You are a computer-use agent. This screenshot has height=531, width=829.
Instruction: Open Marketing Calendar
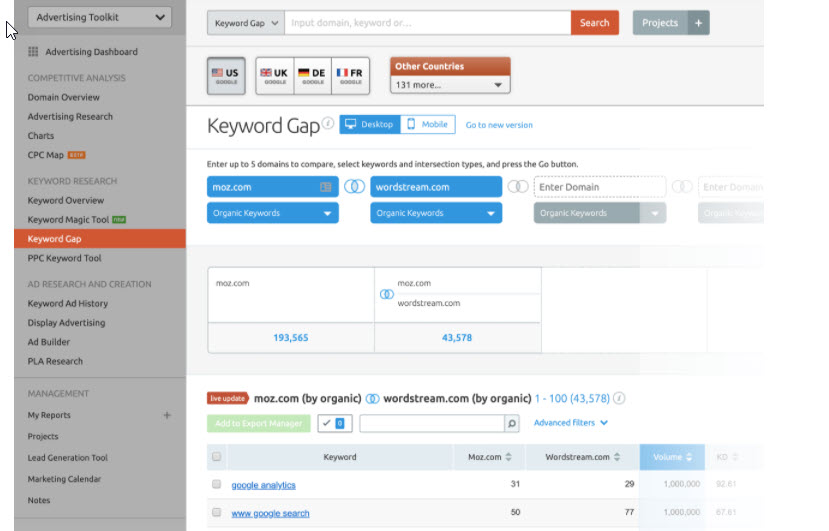[x=64, y=479]
